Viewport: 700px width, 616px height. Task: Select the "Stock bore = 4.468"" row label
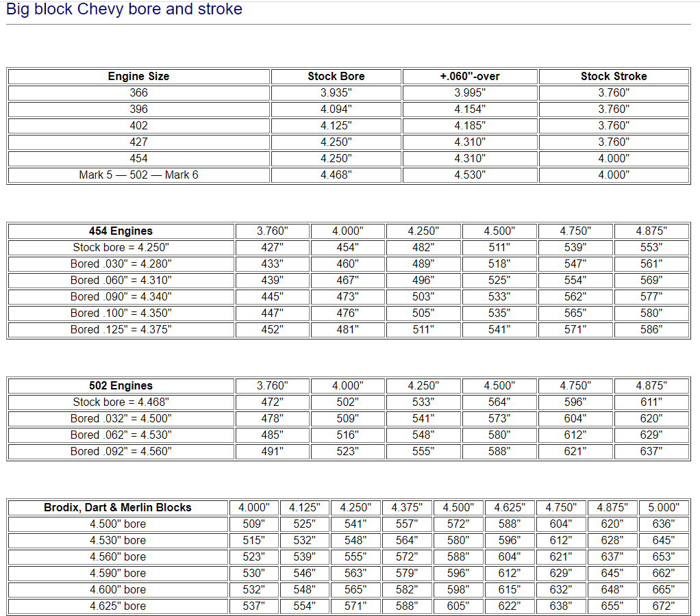click(121, 402)
